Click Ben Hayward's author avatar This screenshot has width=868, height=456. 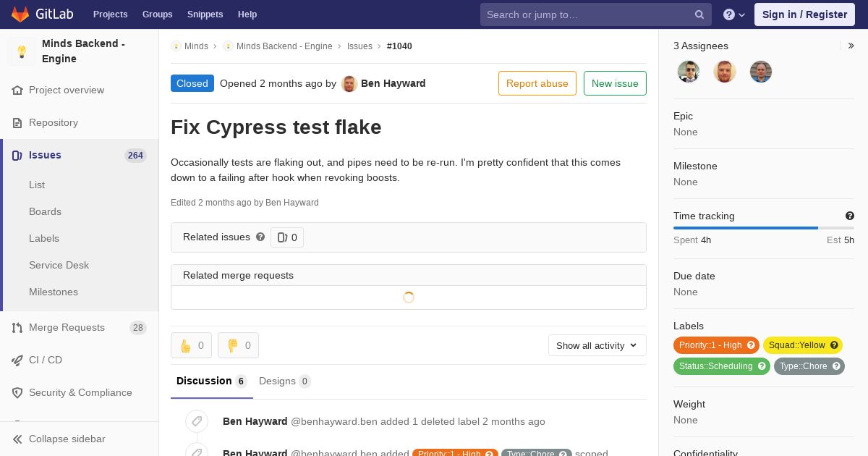pos(349,84)
